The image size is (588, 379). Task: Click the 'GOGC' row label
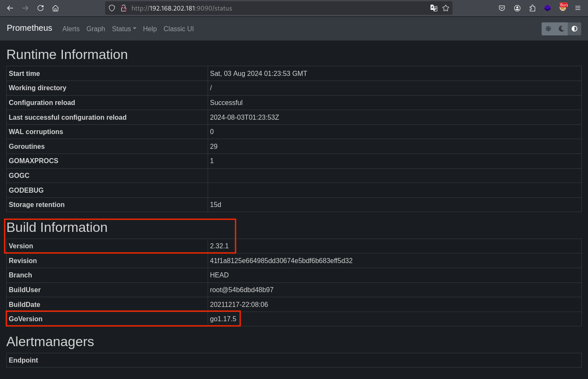pyautogui.click(x=19, y=175)
